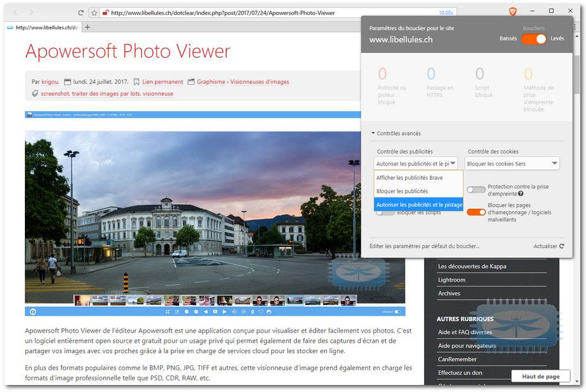The height and width of the screenshot is (392, 586).
Task: Click the edit pencil icon in photo viewer toolbar
Action: click(177, 311)
